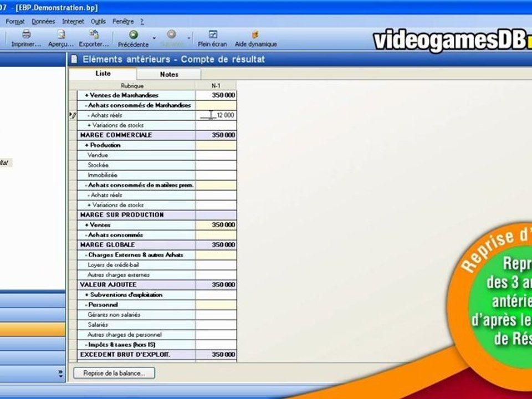Open the ? help menu
The width and height of the screenshot is (532, 399).
142,22
